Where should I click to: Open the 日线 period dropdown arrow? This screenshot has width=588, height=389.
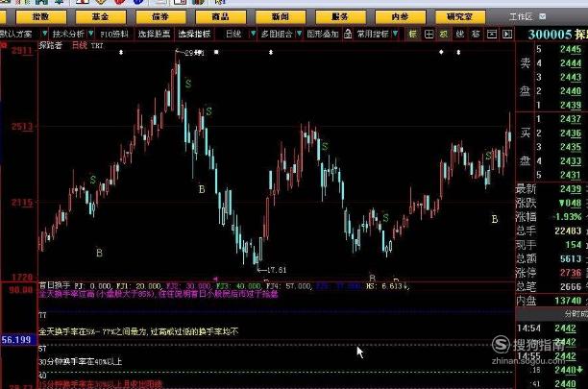click(x=253, y=34)
